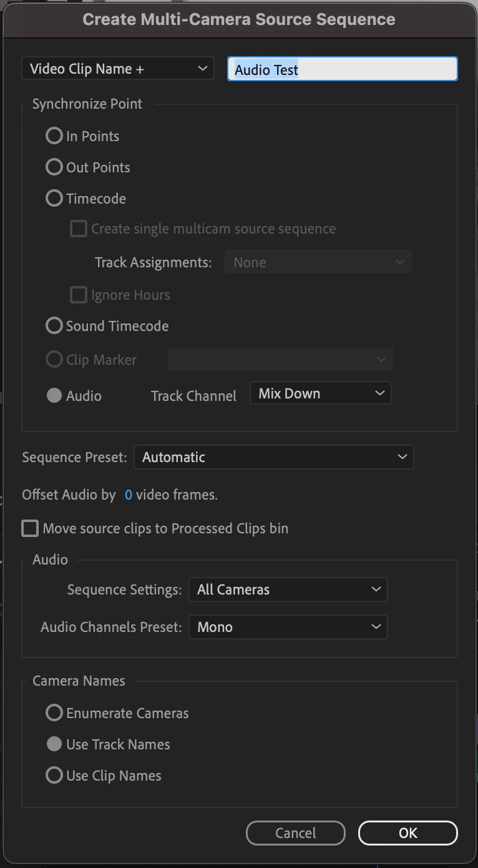Image resolution: width=478 pixels, height=868 pixels.
Task: Click the Offset Audio frames value
Action: tap(129, 495)
